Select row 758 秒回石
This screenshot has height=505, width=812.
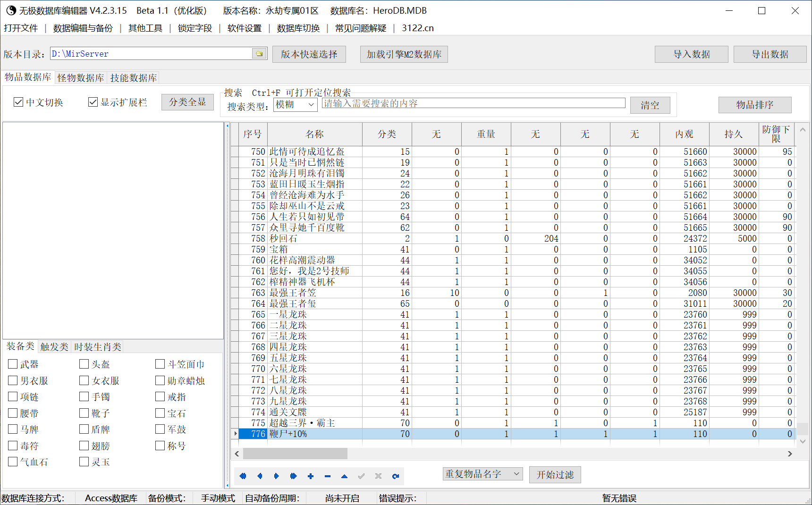[x=513, y=238]
